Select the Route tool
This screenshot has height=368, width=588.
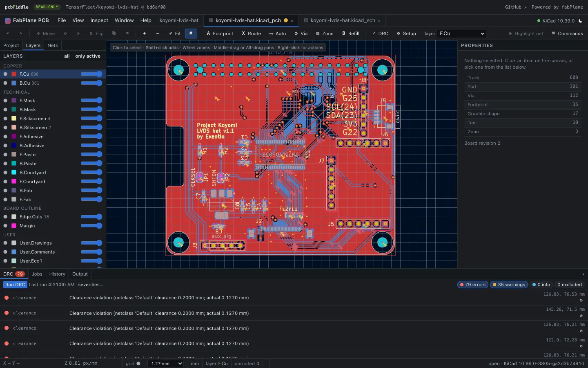coord(252,34)
